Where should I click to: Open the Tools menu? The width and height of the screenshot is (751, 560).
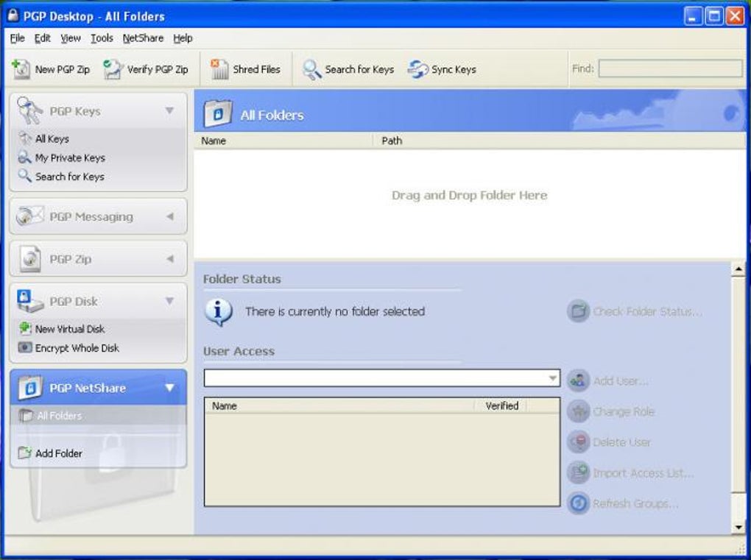click(102, 38)
